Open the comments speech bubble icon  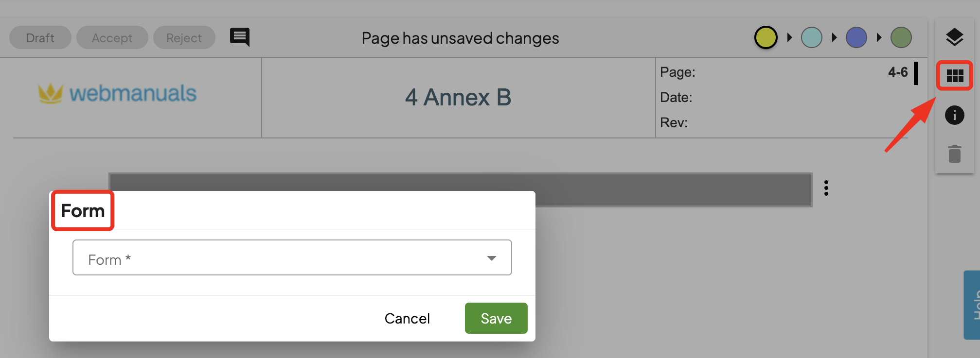(239, 37)
